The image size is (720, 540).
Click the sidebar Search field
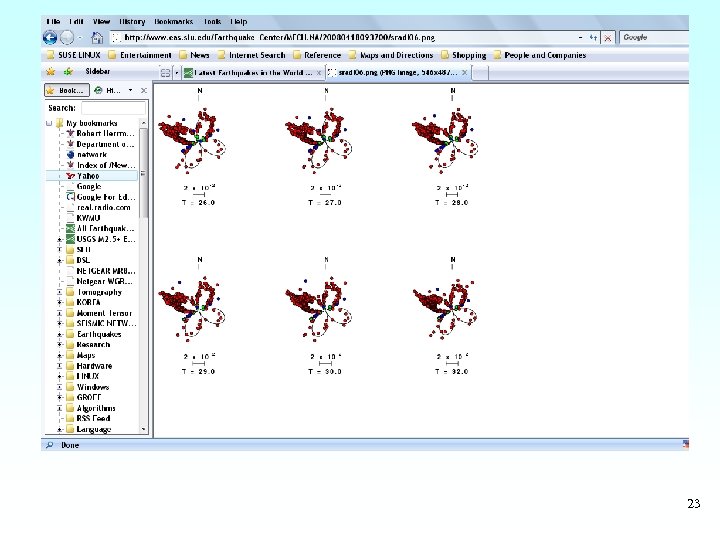(113, 108)
